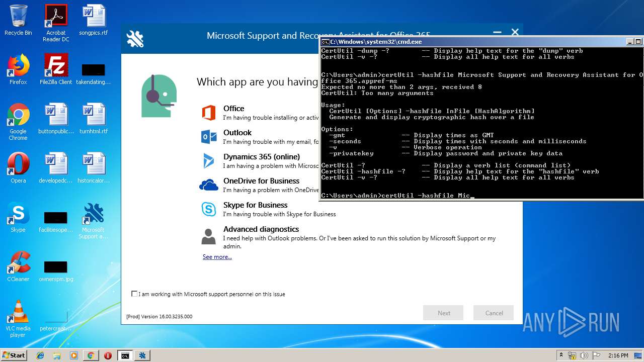The width and height of the screenshot is (644, 362).
Task: Open FileZilla Client desktop shortcut
Action: (x=56, y=69)
